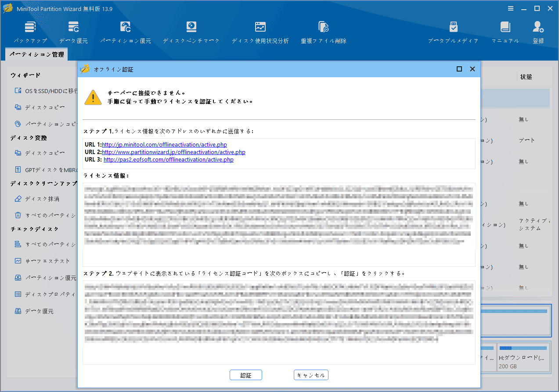The height and width of the screenshot is (392, 559).
Task: Click the ブート status cell
Action: click(527, 140)
